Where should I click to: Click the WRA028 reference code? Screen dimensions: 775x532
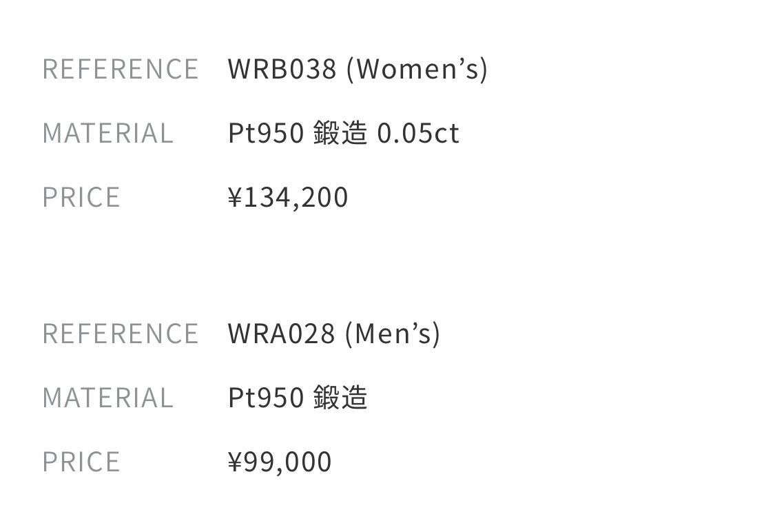coord(282,334)
